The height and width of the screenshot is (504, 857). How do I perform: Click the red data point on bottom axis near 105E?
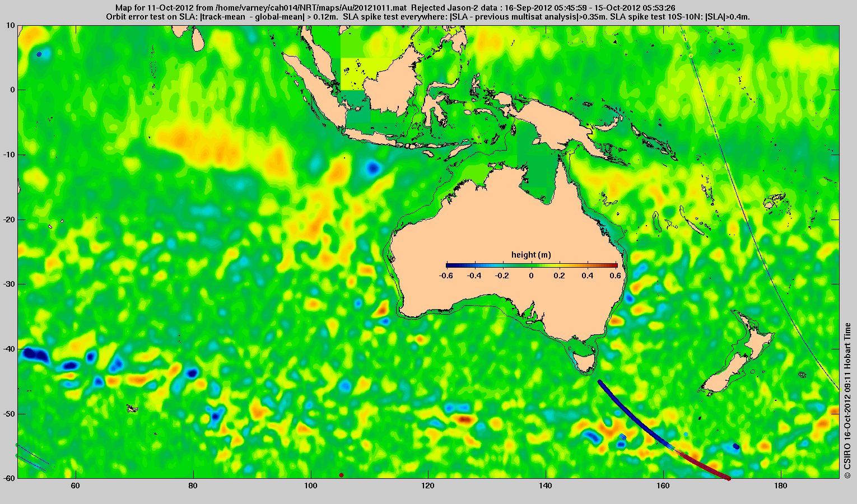click(341, 475)
